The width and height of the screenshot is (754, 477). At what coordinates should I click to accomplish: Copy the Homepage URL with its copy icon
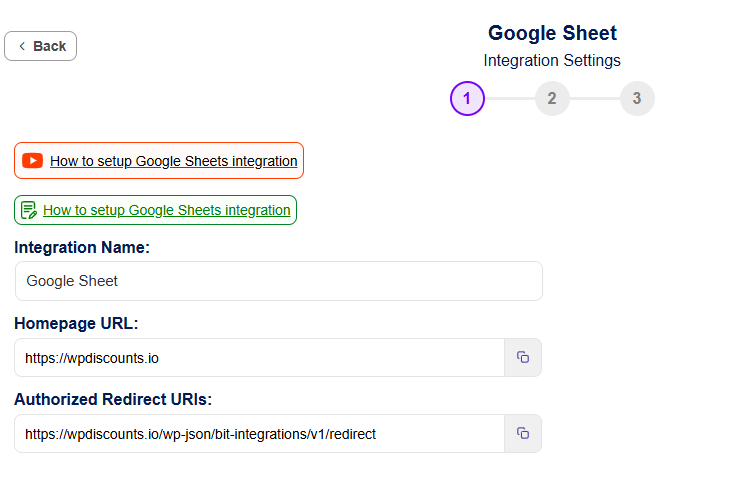pos(523,357)
